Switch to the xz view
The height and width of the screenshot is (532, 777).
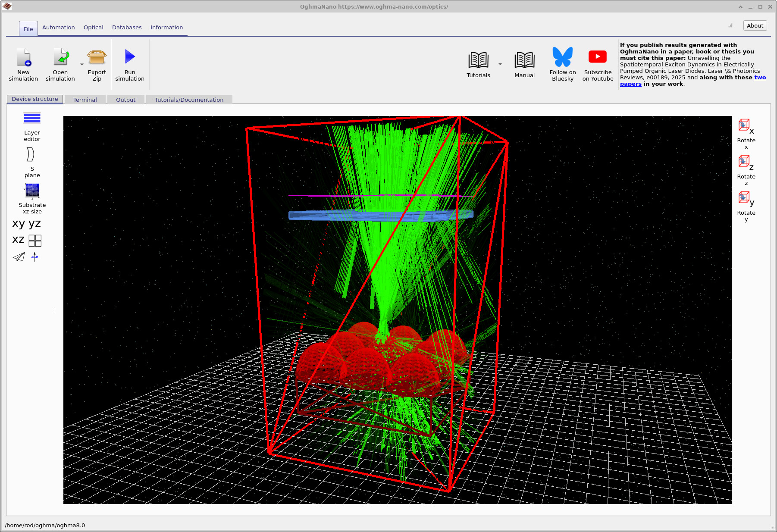pyautogui.click(x=18, y=240)
